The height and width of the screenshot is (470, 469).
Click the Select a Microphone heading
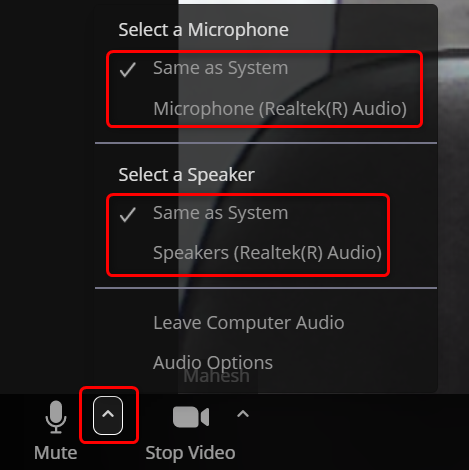tap(203, 30)
